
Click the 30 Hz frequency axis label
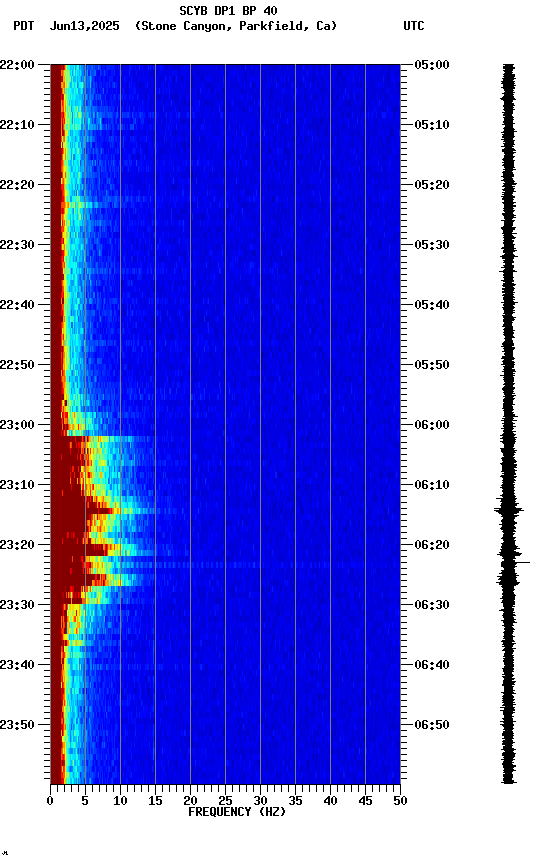click(x=260, y=801)
